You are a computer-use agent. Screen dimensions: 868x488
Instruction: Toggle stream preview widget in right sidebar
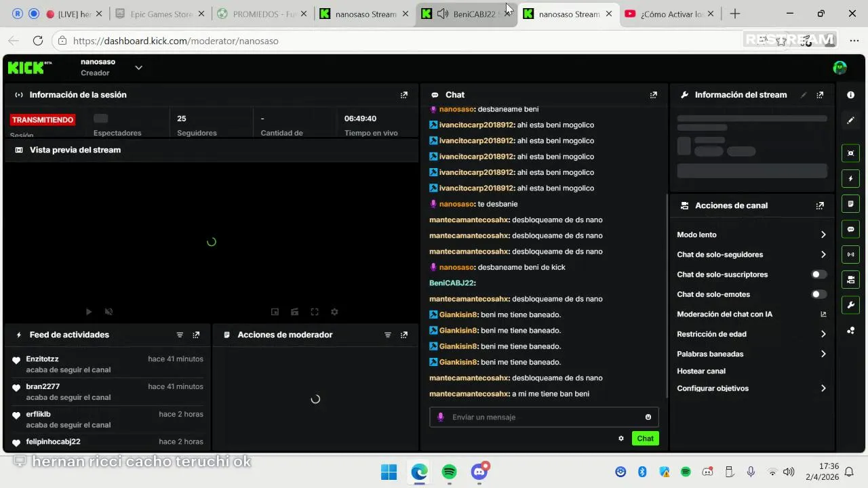coord(851,153)
